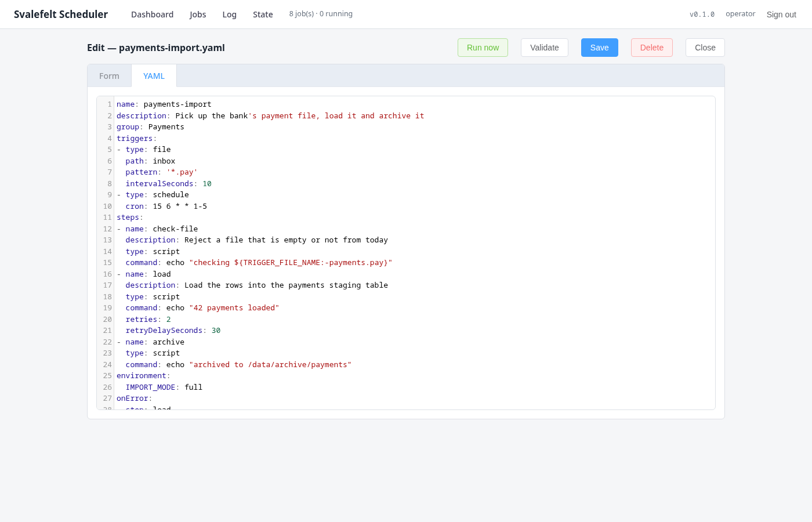Click the 'path: inbox' line
812x522 pixels.
coord(150,161)
